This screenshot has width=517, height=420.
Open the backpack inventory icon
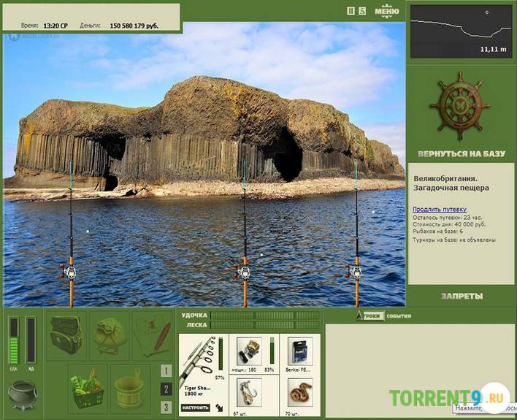[x=66, y=335]
